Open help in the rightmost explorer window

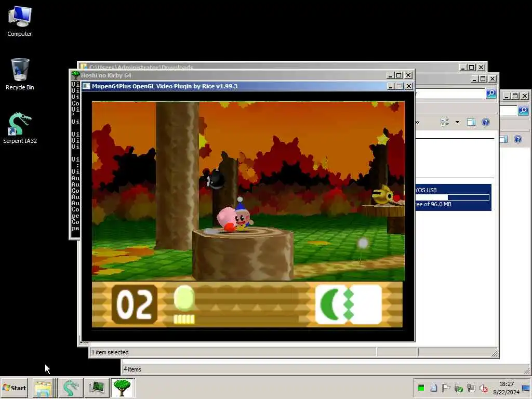click(518, 139)
